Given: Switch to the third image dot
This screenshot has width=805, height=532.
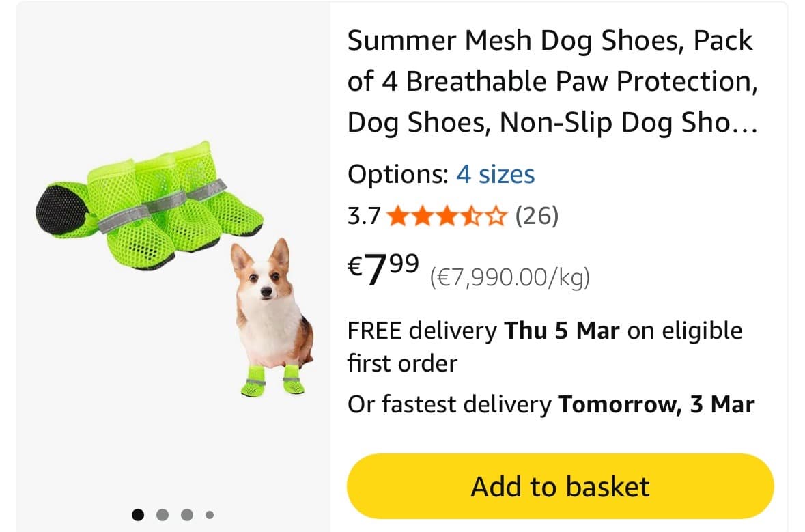Looking at the screenshot, I should pos(186,514).
